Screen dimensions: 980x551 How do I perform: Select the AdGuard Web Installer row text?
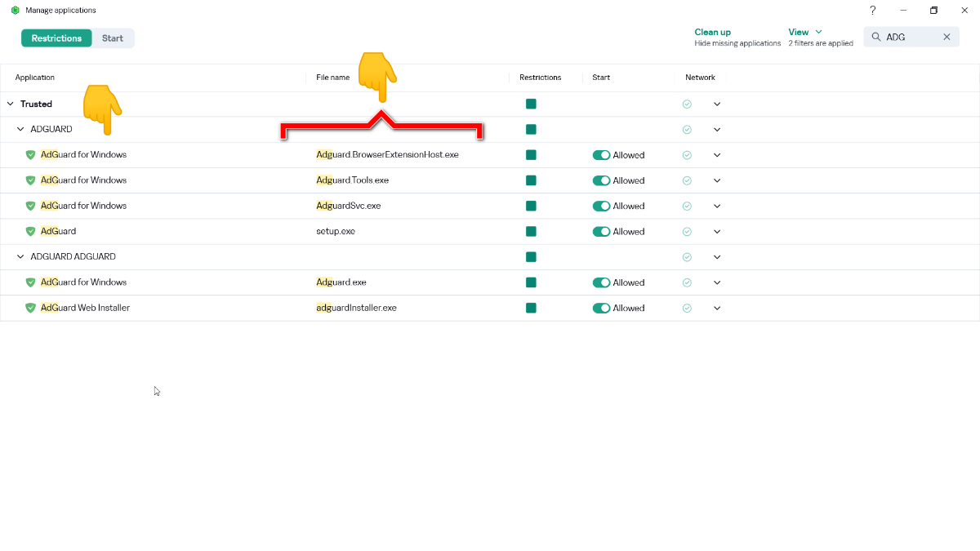click(85, 308)
